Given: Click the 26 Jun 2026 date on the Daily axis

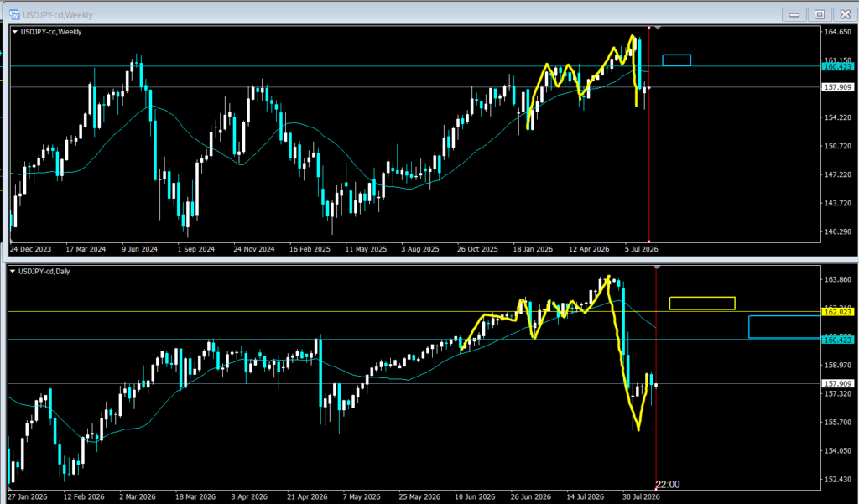Looking at the screenshot, I should (x=531, y=497).
